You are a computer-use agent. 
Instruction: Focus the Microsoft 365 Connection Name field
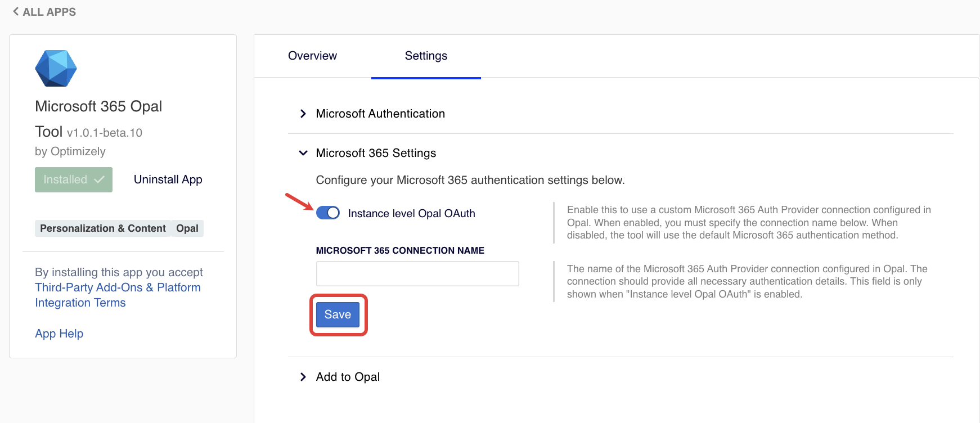(417, 273)
